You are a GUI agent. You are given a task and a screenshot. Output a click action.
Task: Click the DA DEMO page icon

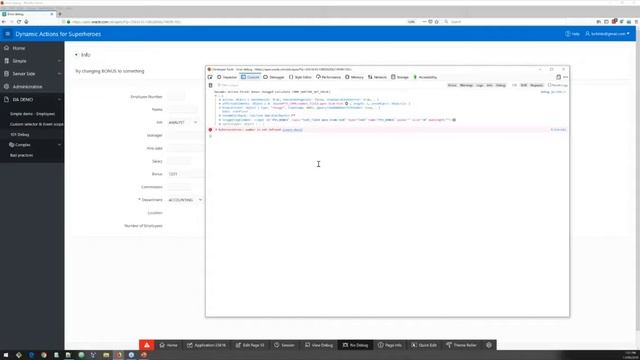(x=7, y=100)
